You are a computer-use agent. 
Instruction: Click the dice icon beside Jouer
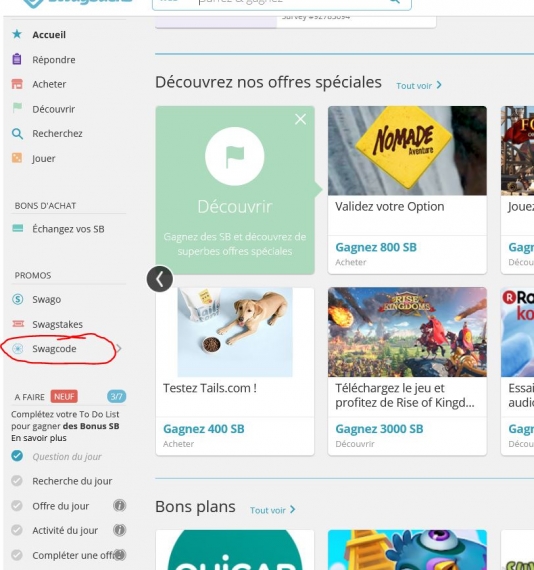click(x=17, y=158)
